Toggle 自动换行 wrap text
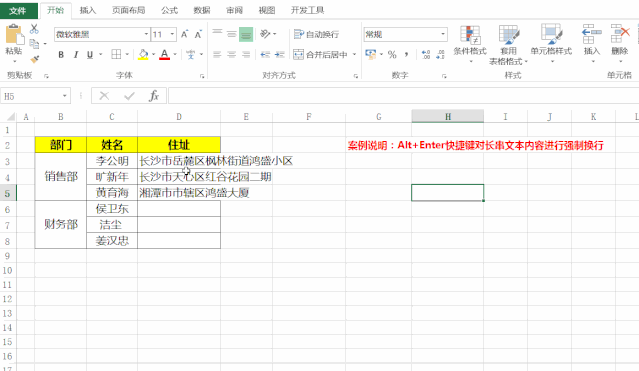Screen dimensions: 639x371 [x=316, y=34]
